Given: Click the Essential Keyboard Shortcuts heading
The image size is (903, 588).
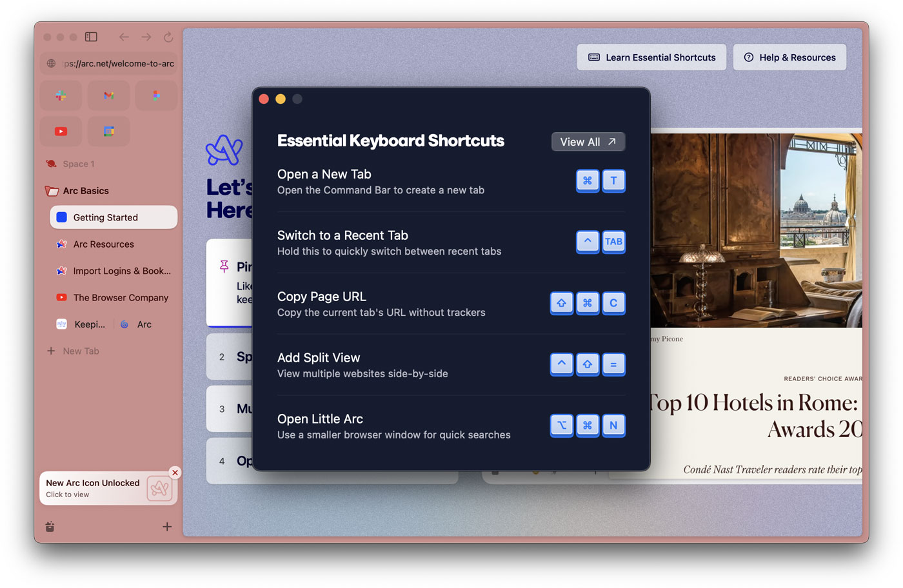Looking at the screenshot, I should tap(391, 141).
